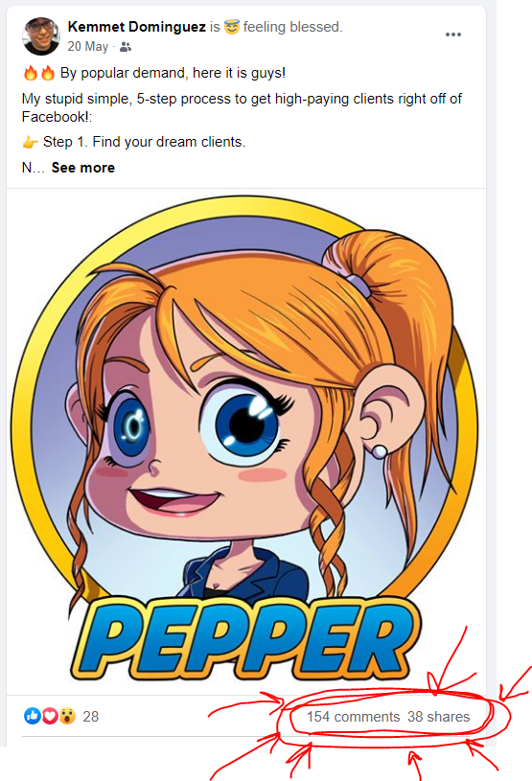Click the halo smiley feeling emoji
The height and width of the screenshot is (781, 532).
pos(232,27)
